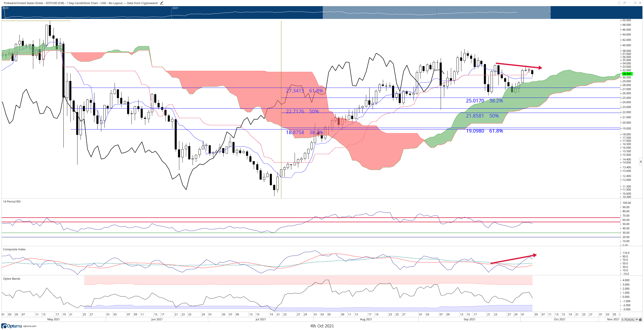Click the 'Jul 2021' month label on date axis
644x330 pixels.
(x=261, y=319)
